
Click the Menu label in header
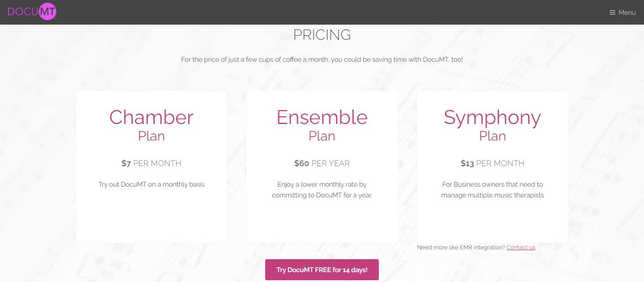coord(627,13)
